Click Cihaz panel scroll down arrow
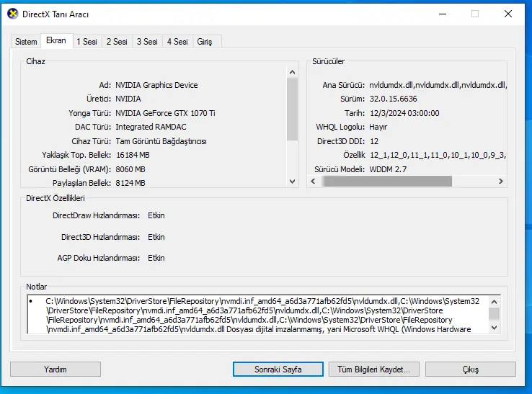This screenshot has height=394, width=532. 292,182
